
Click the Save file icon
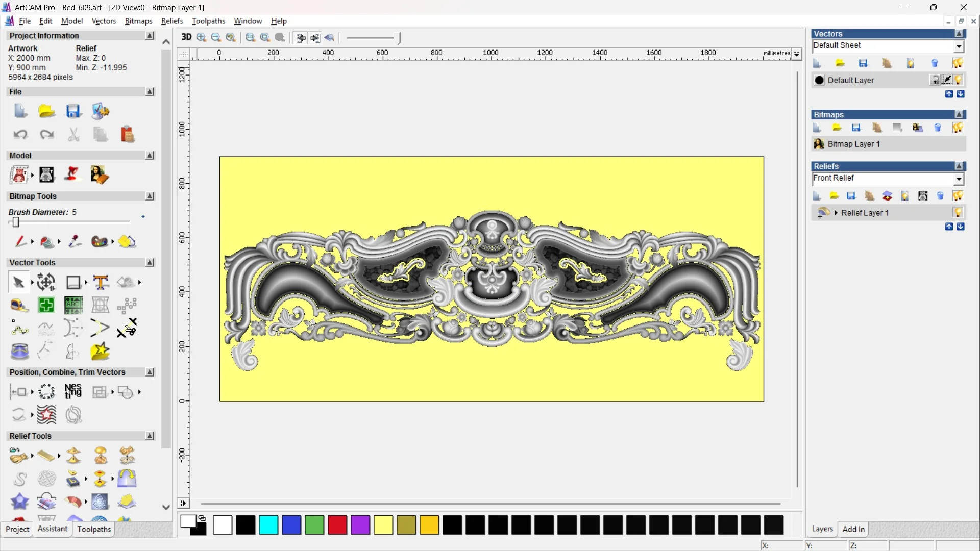tap(73, 111)
